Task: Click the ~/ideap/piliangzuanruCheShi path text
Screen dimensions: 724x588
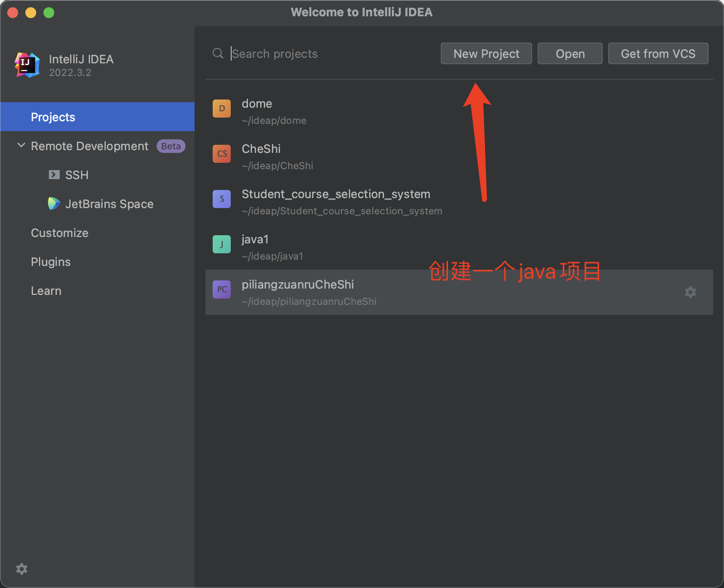Action: tap(309, 302)
